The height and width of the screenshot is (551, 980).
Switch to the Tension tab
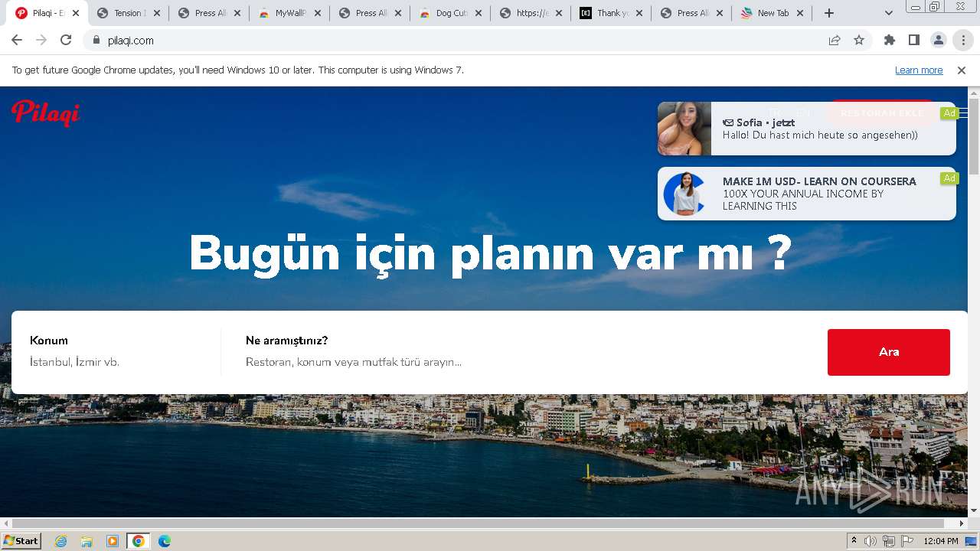point(128,13)
